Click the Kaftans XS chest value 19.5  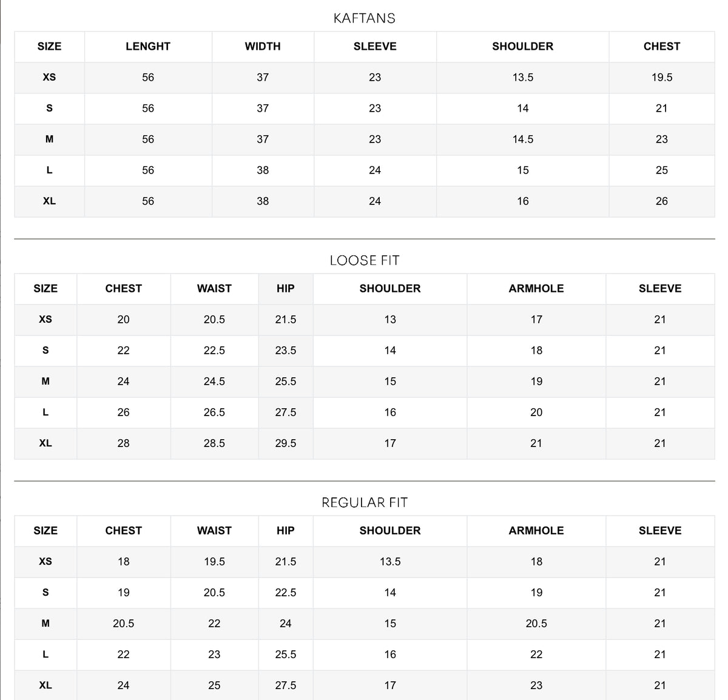click(x=662, y=78)
